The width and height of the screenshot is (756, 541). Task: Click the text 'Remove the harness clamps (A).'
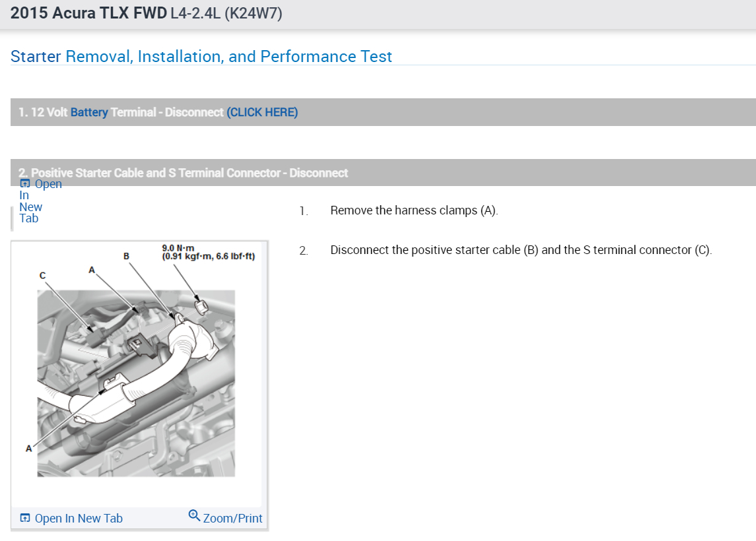pos(414,210)
